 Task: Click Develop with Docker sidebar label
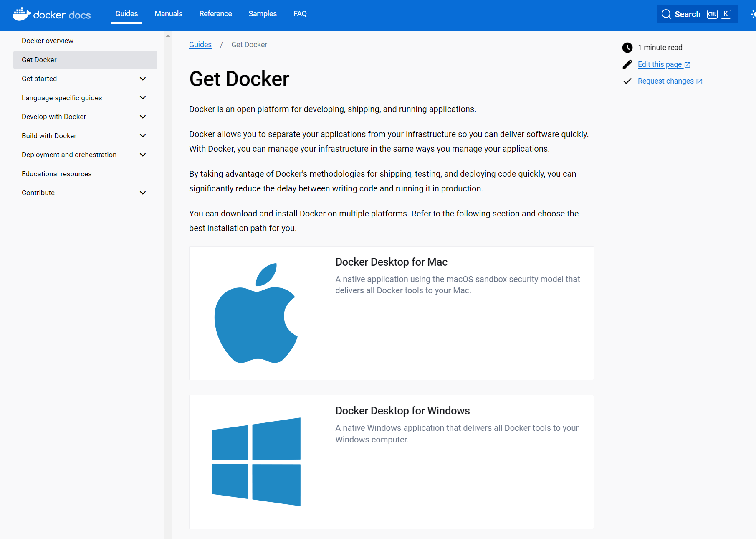[54, 117]
